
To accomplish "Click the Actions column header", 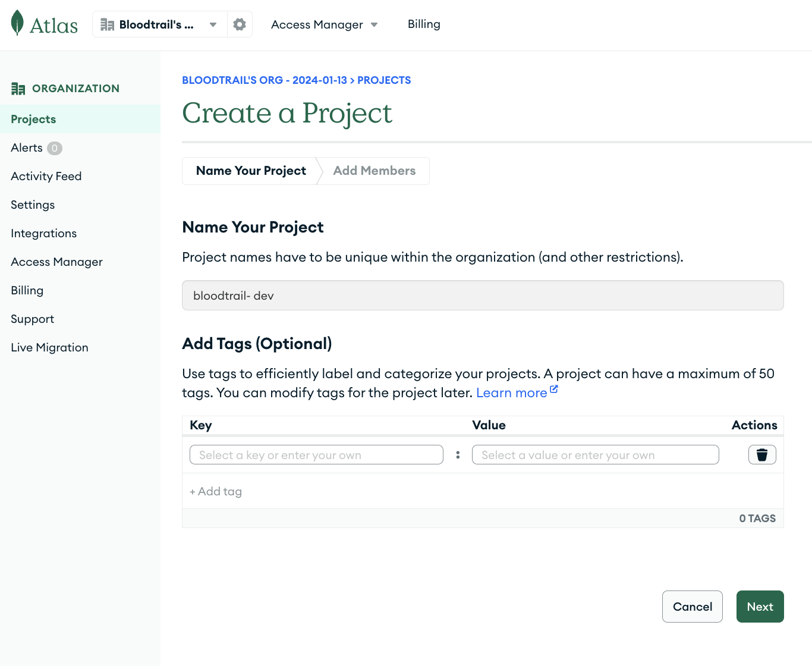I will (754, 425).
